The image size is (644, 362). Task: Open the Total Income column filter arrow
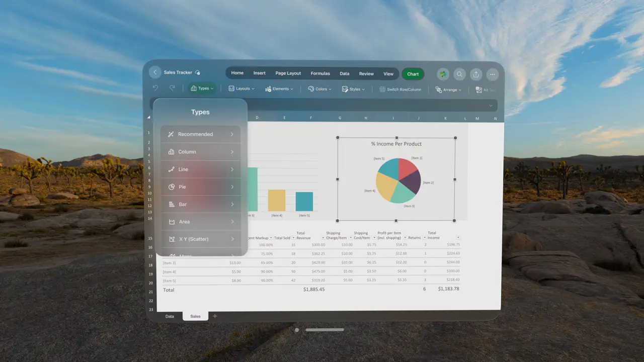458,237
